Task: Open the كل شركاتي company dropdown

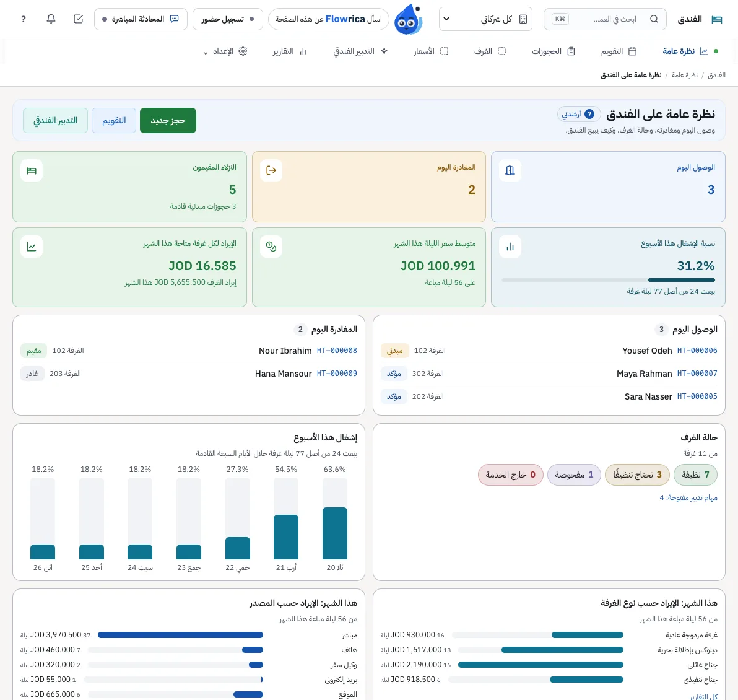Action: (485, 19)
